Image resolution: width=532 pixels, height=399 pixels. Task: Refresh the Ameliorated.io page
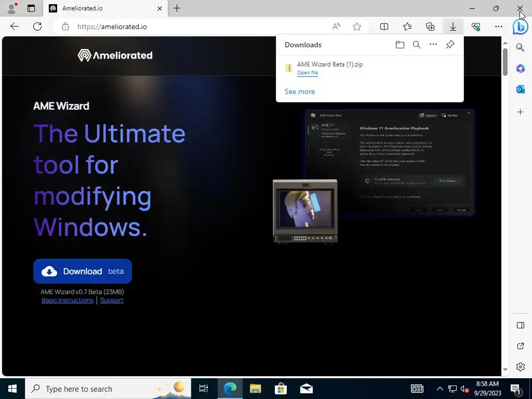[37, 26]
